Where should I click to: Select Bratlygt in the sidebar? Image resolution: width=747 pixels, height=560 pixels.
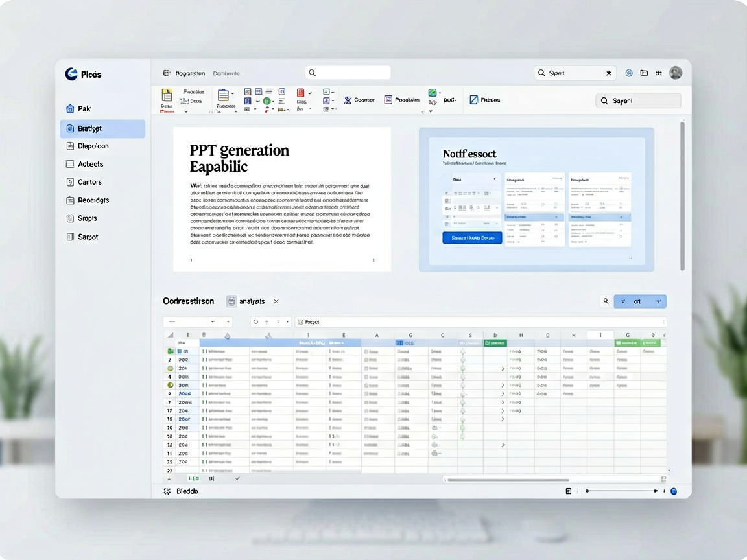point(103,128)
